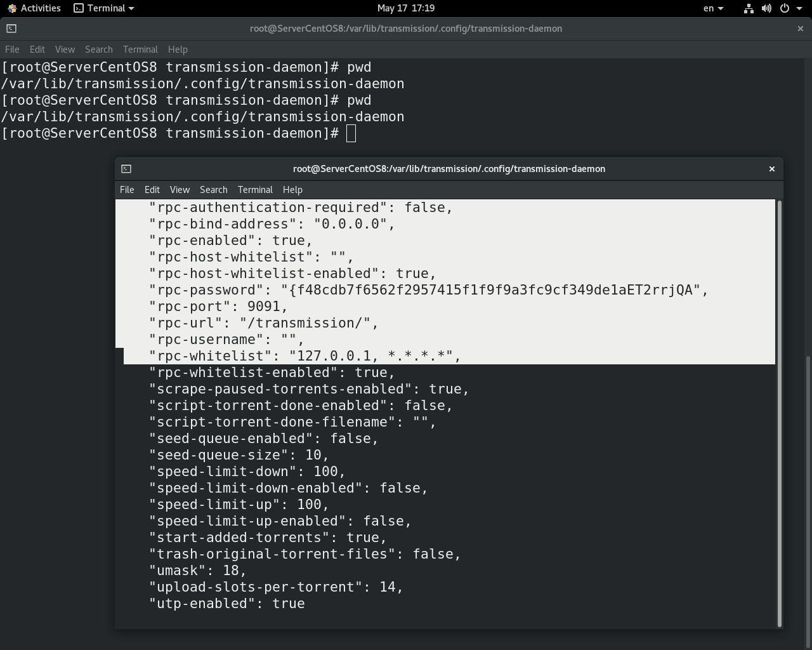Close the front terminal window with the x
Viewport: 812px width, 650px height.
771,169
